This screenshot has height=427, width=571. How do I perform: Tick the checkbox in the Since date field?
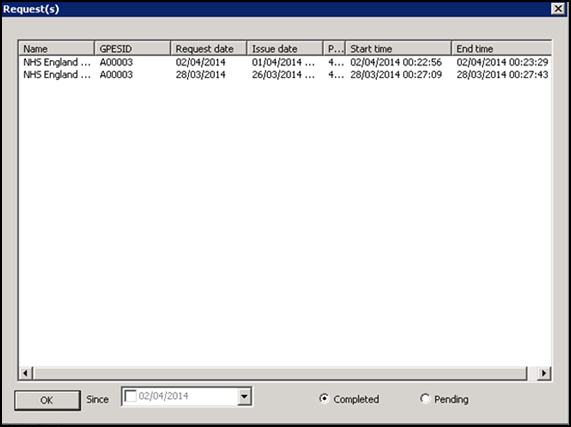point(130,396)
